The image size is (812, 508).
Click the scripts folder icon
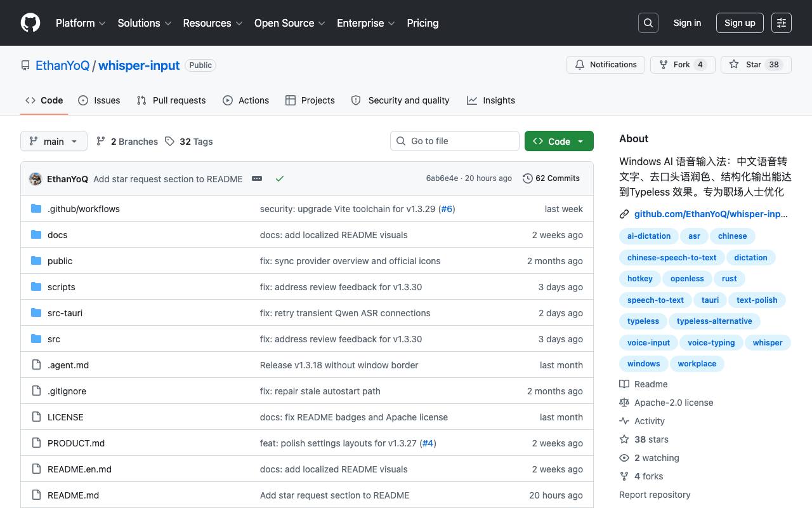[x=36, y=287]
